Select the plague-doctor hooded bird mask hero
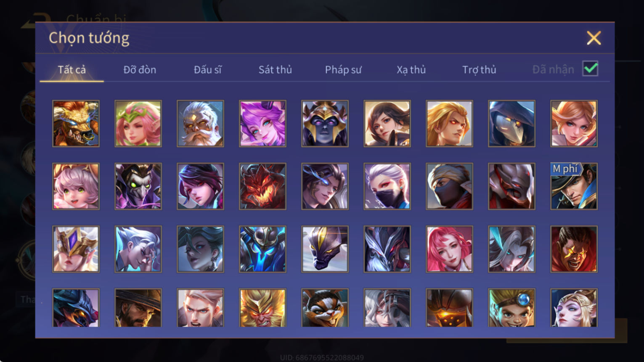The height and width of the screenshot is (362, 644). click(x=511, y=124)
